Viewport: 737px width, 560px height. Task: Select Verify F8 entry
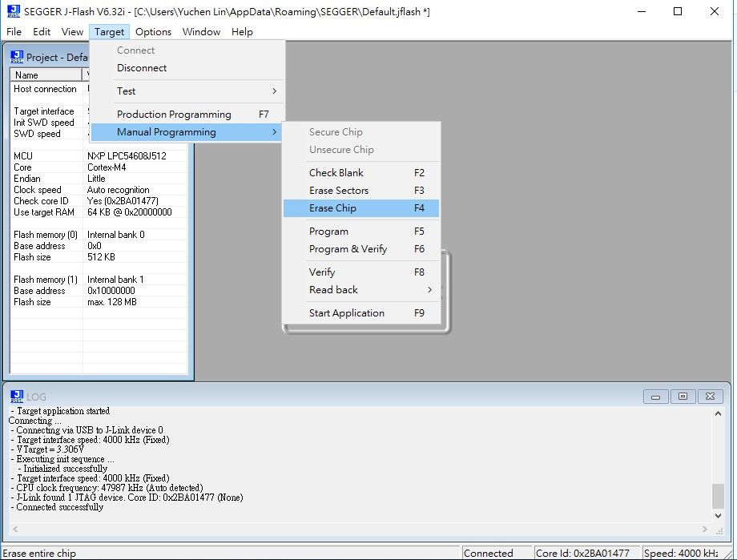coord(361,272)
